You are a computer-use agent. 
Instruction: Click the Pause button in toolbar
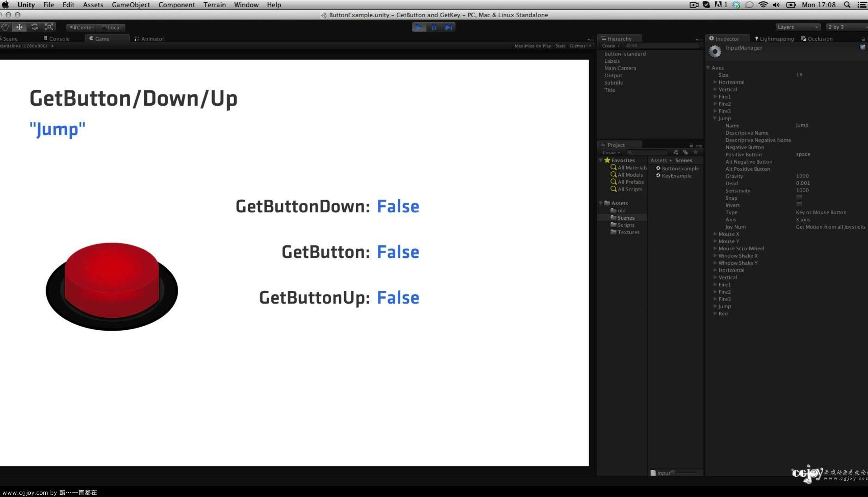click(434, 27)
